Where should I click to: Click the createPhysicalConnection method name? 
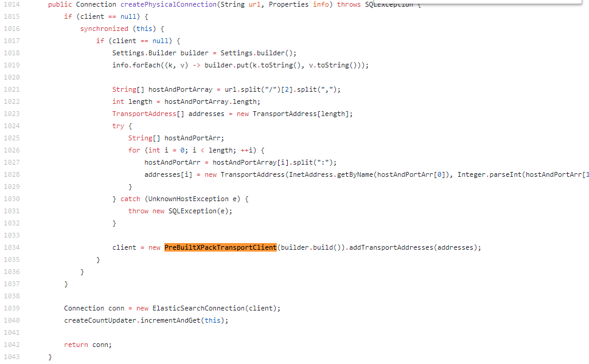(169, 4)
